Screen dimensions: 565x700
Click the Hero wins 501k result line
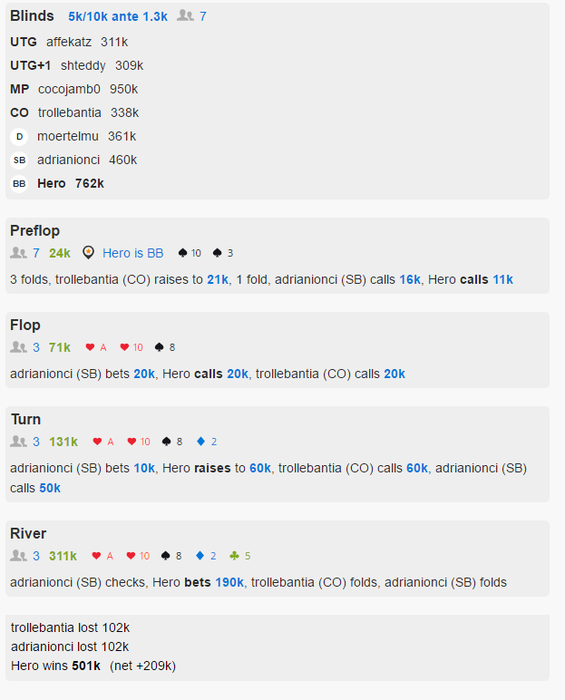93,666
